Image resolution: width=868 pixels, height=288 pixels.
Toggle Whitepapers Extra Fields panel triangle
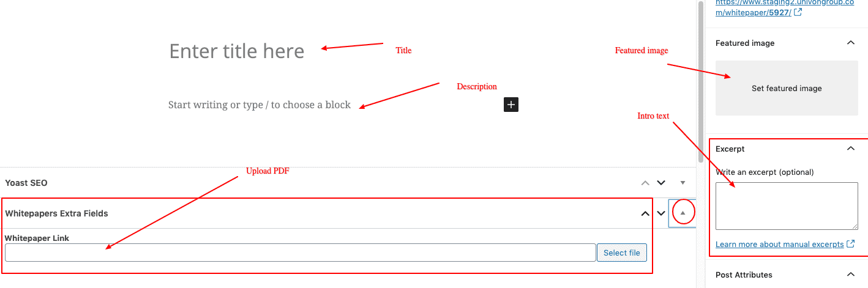[683, 213]
